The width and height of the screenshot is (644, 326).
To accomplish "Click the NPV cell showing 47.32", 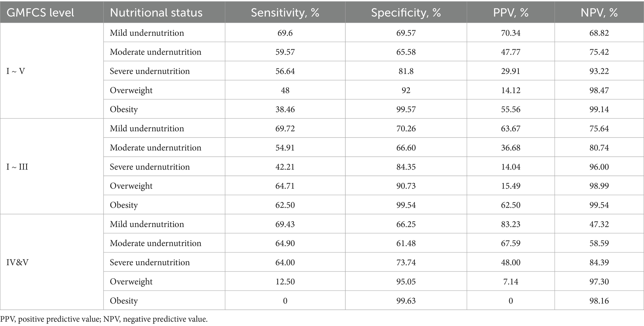I will pos(599,224).
